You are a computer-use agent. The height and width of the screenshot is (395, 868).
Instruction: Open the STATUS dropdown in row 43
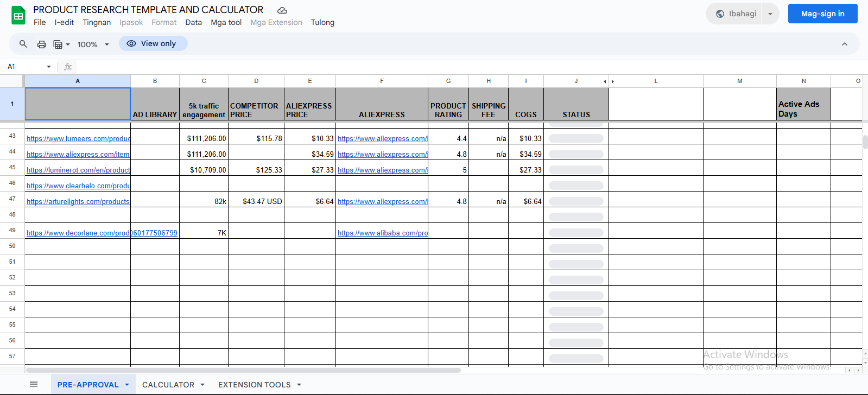[x=576, y=138]
